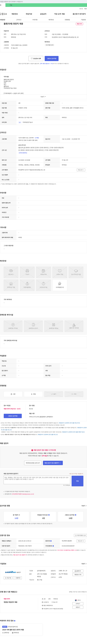The width and height of the screenshot is (87, 644).
Task: Click the 식사제공(1식) benefit icon
Action: [60, 285]
